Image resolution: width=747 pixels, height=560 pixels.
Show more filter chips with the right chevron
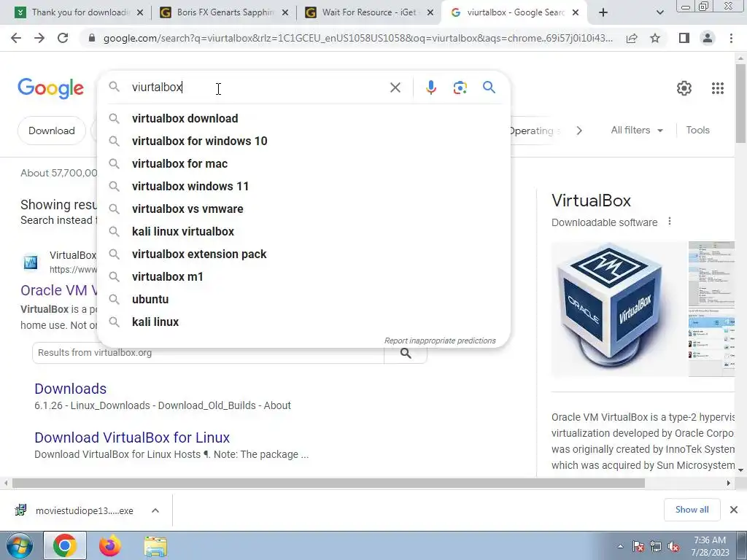pyautogui.click(x=578, y=131)
